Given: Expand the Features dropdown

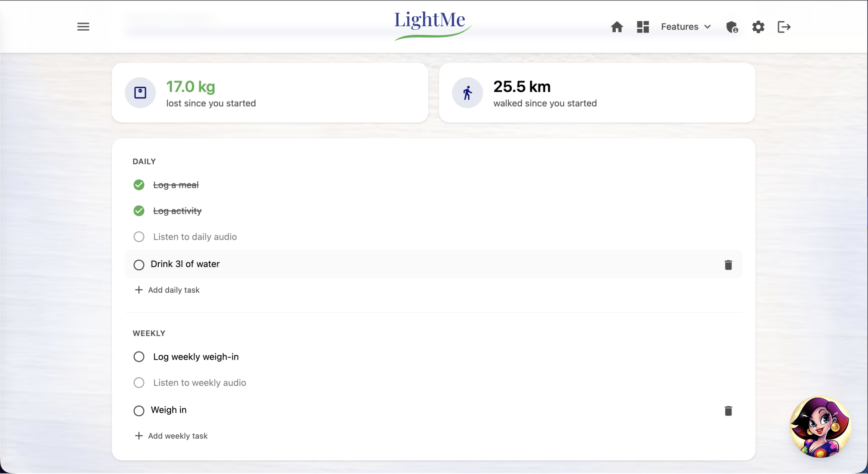Looking at the screenshot, I should 686,27.
